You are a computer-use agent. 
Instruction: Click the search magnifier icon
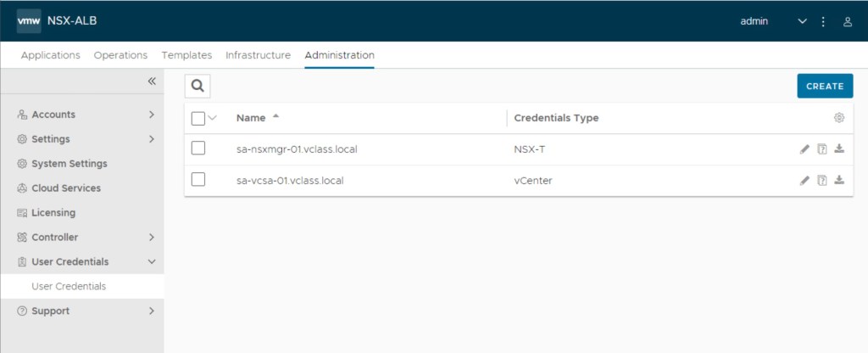[x=198, y=86]
